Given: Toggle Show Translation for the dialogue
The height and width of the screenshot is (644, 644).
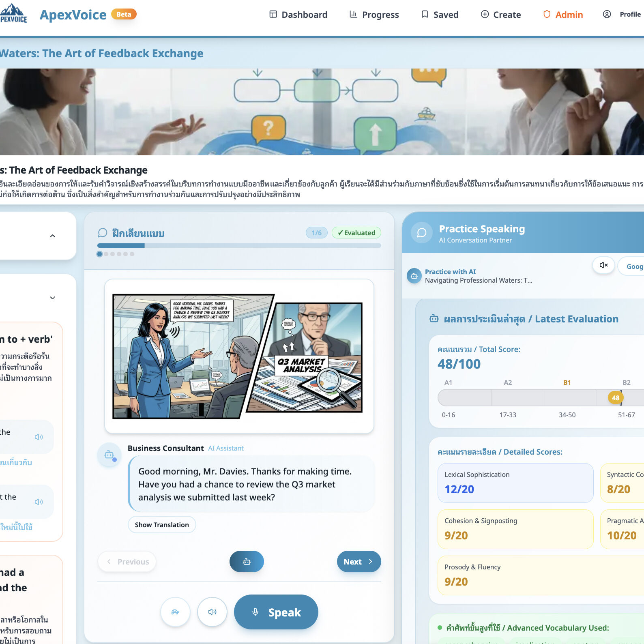Looking at the screenshot, I should click(x=162, y=525).
